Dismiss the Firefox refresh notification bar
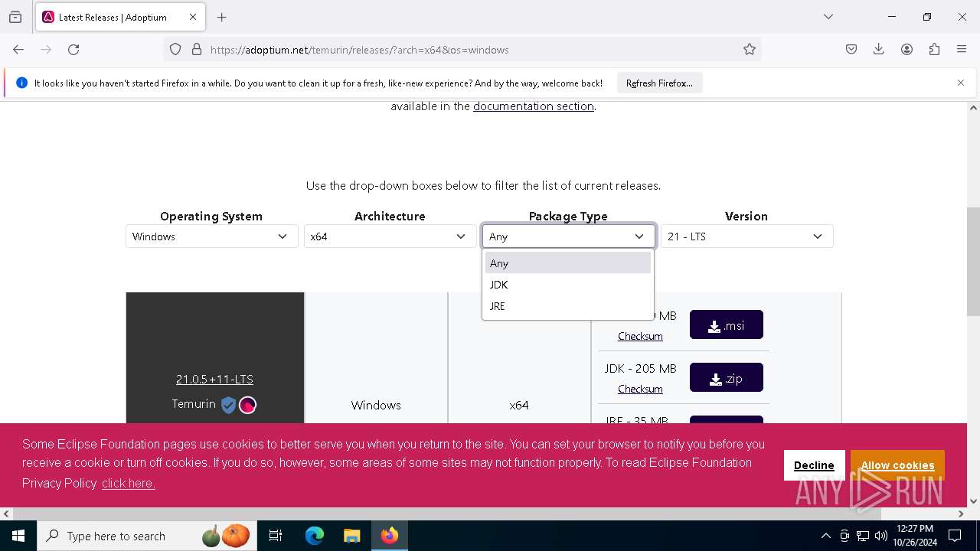Screen dimensions: 980x551 coord(961,83)
